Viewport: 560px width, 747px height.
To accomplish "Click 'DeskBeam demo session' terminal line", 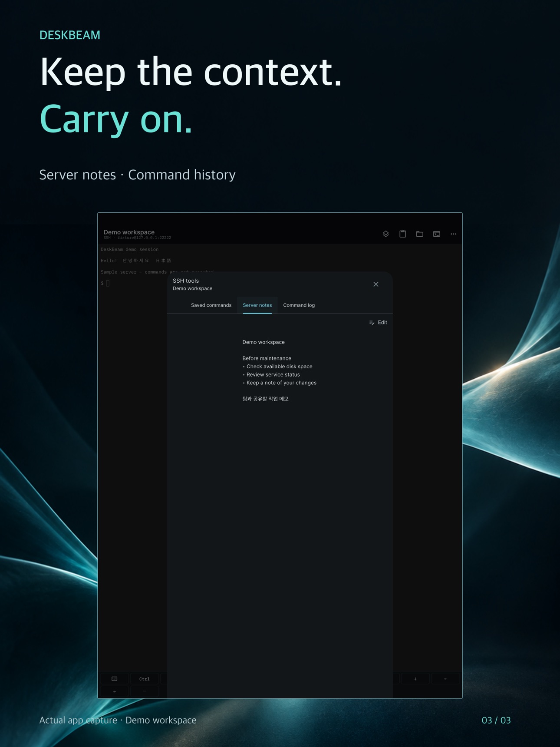I will 130,250.
